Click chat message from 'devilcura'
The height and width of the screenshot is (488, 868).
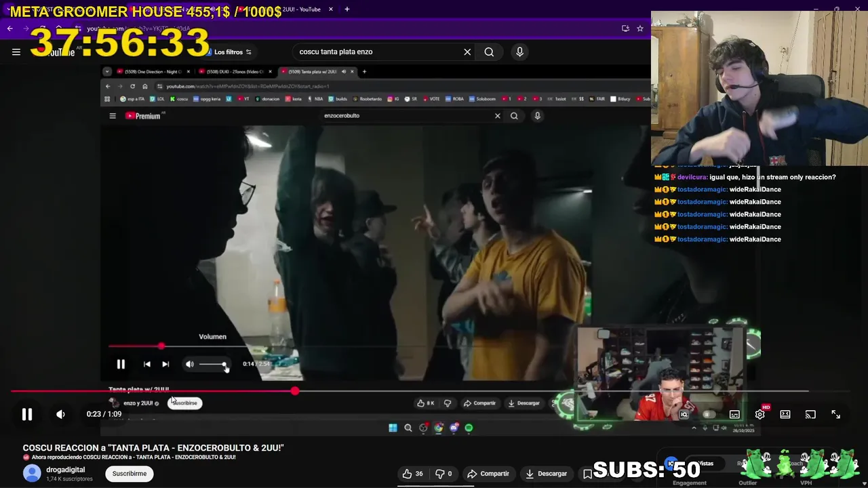pos(745,177)
